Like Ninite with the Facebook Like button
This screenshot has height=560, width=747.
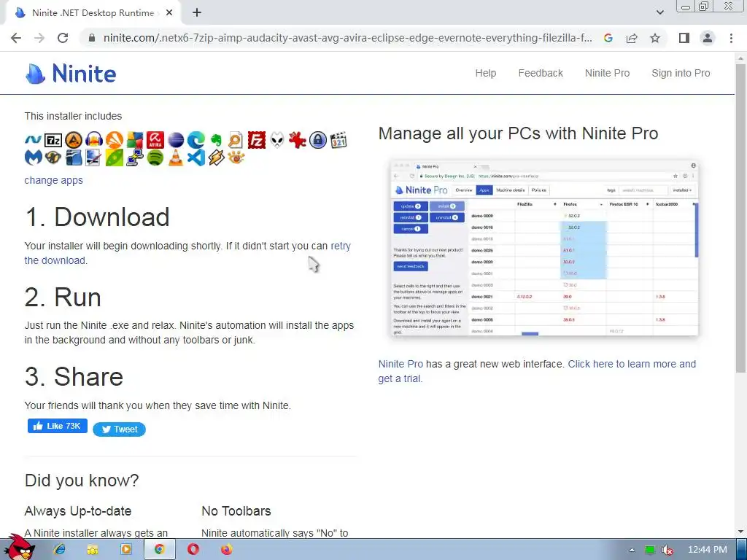point(58,426)
